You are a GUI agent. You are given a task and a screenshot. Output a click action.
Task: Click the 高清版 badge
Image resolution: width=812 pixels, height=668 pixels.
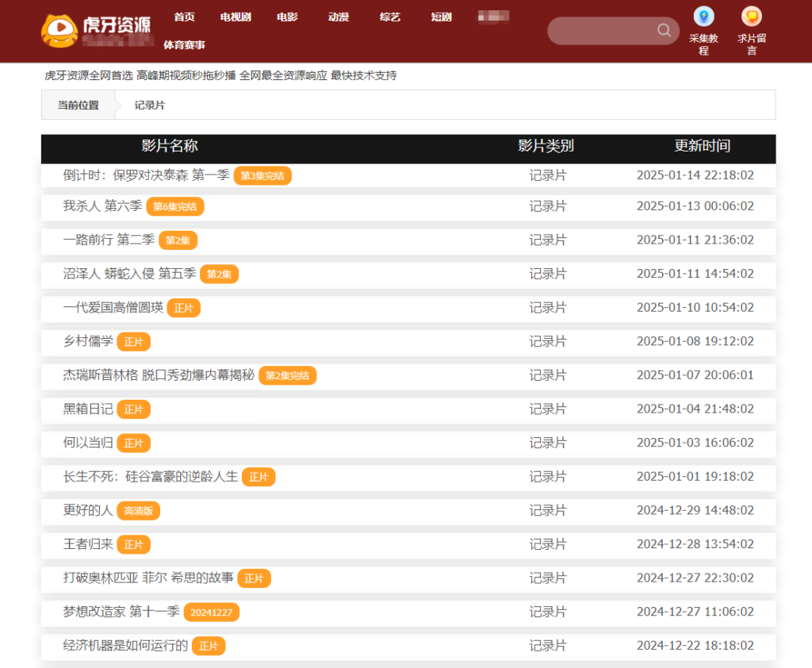click(x=138, y=511)
